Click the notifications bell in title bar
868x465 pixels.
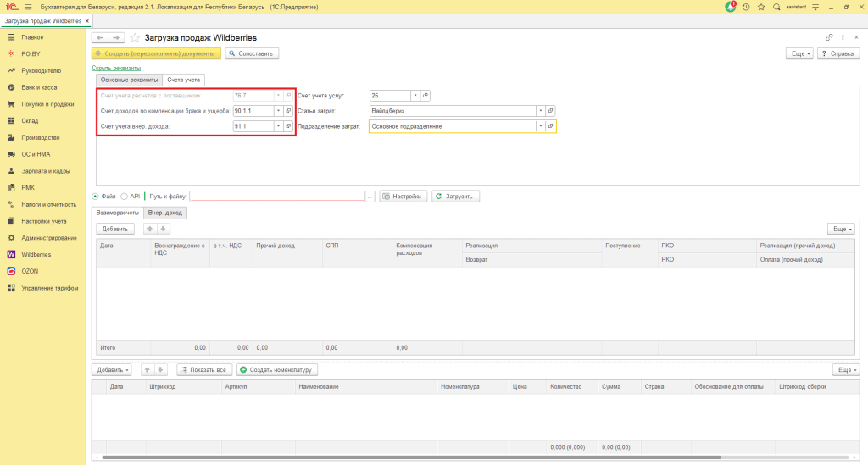tap(731, 7)
